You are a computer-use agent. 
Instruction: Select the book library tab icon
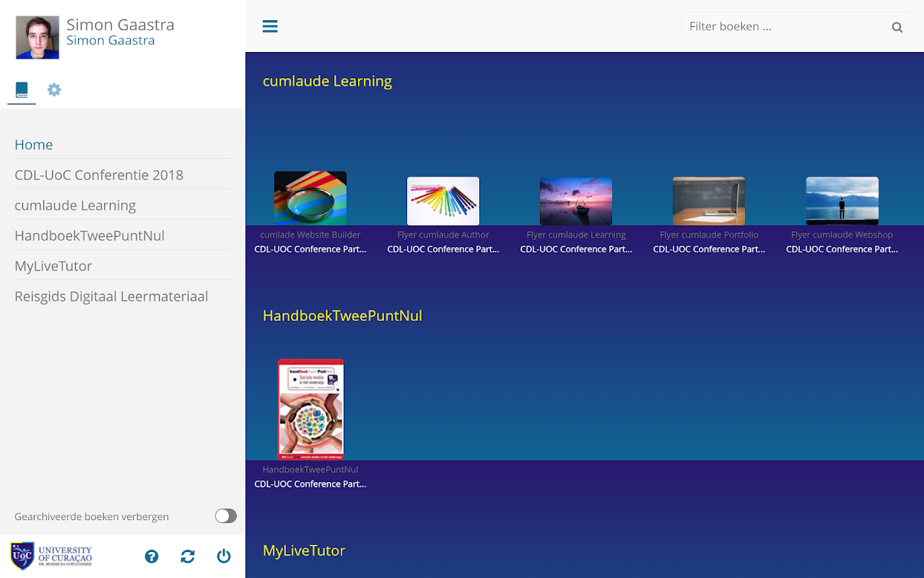[x=22, y=90]
